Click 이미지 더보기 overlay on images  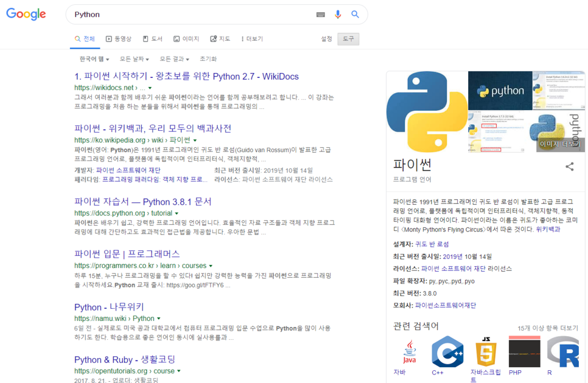pyautogui.click(x=560, y=144)
